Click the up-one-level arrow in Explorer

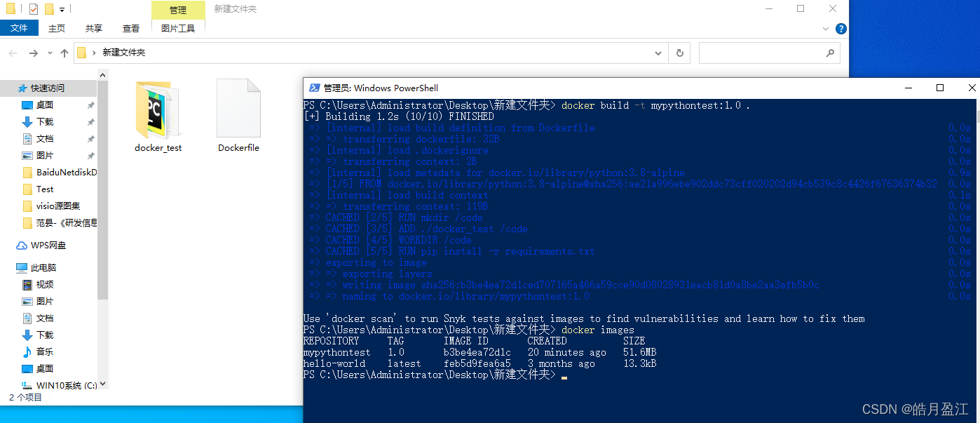click(x=64, y=53)
